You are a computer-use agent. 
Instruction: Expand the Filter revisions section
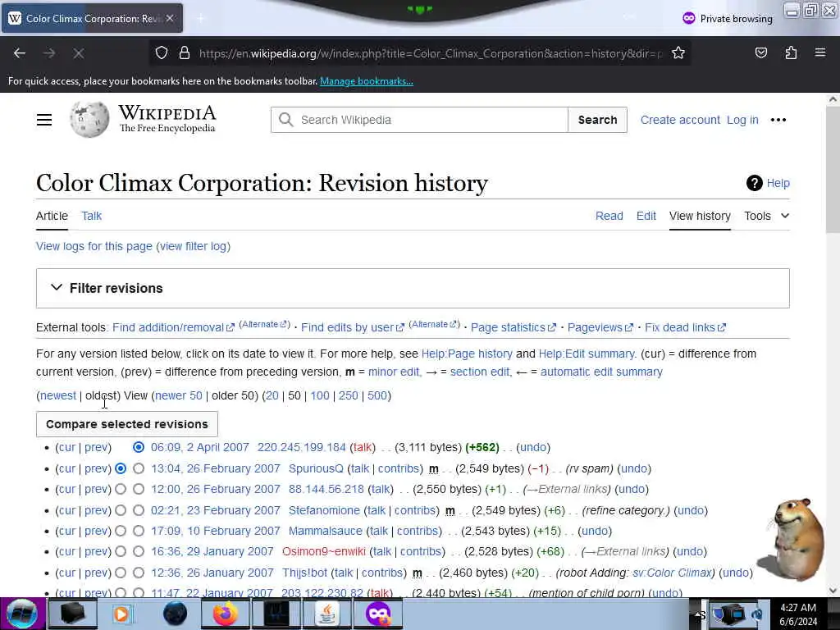[x=413, y=288]
